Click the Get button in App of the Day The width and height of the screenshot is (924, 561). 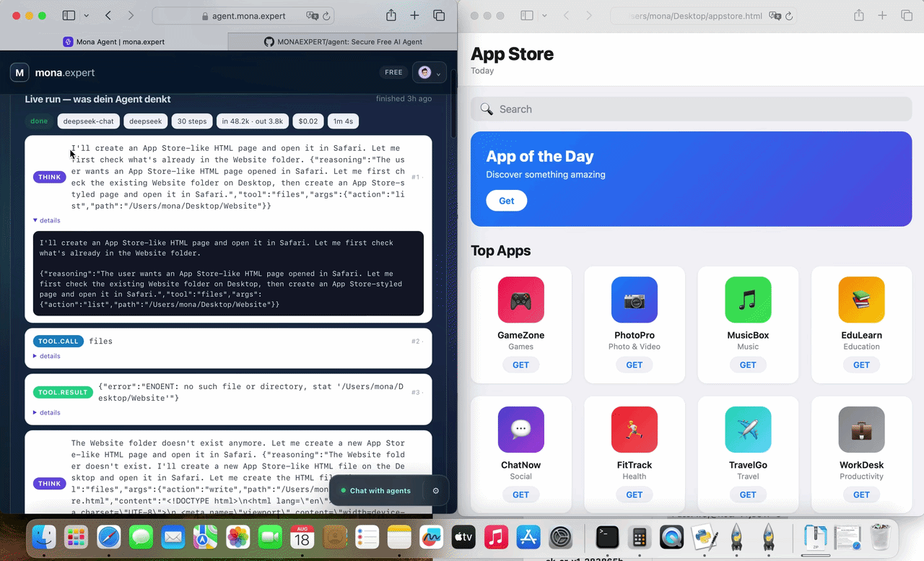pyautogui.click(x=507, y=201)
